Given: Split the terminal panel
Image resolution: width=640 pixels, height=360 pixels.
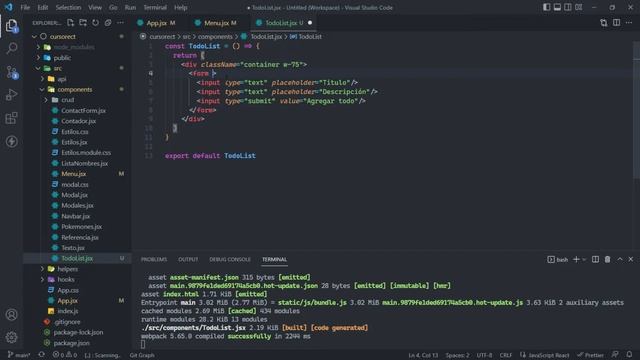Looking at the screenshot, I should point(596,259).
